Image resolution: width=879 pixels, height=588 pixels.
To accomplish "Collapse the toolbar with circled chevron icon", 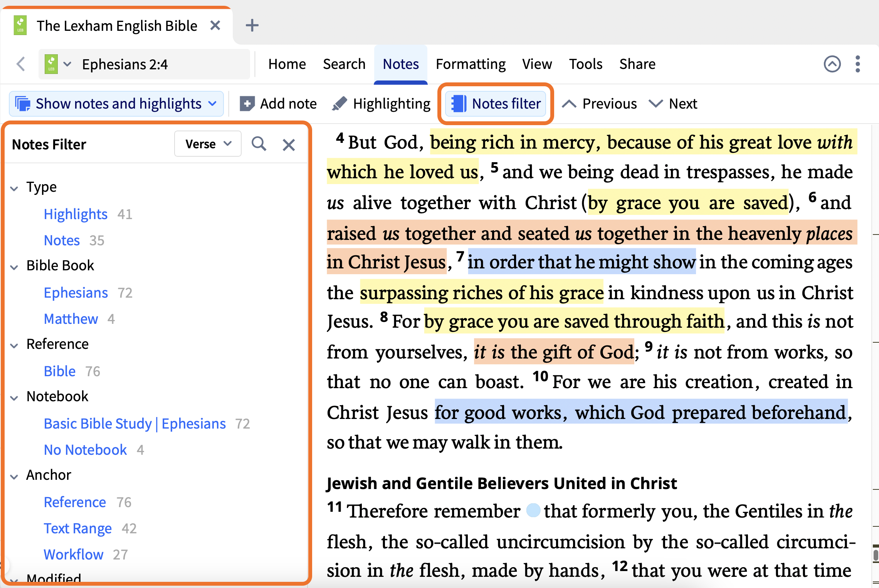I will [x=832, y=64].
